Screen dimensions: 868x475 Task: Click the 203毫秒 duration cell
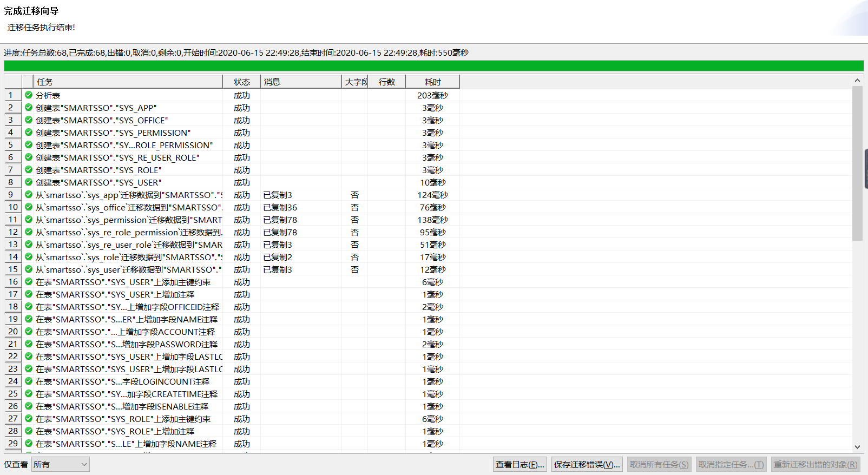click(x=432, y=95)
